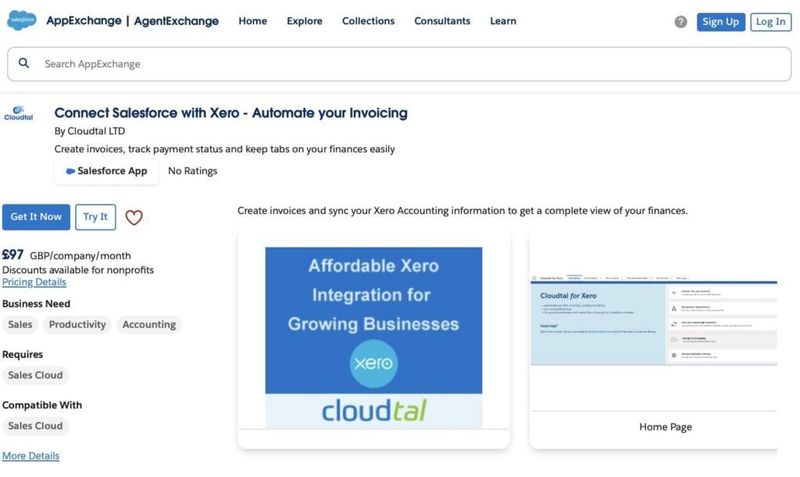Select the Accounting business need tag
This screenshot has width=800, height=477.
coord(149,324)
